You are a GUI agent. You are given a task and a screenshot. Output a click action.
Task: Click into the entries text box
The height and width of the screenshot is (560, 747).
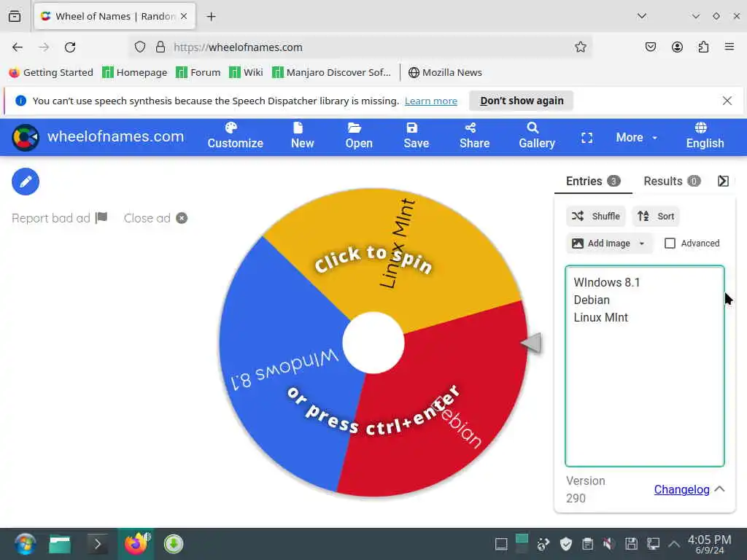(645, 366)
